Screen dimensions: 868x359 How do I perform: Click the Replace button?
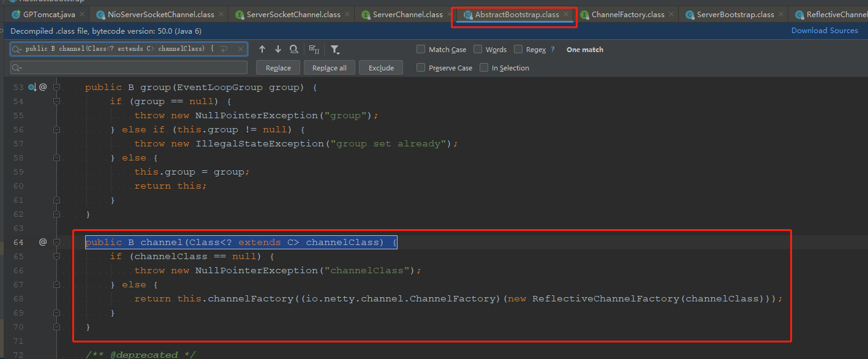point(278,67)
